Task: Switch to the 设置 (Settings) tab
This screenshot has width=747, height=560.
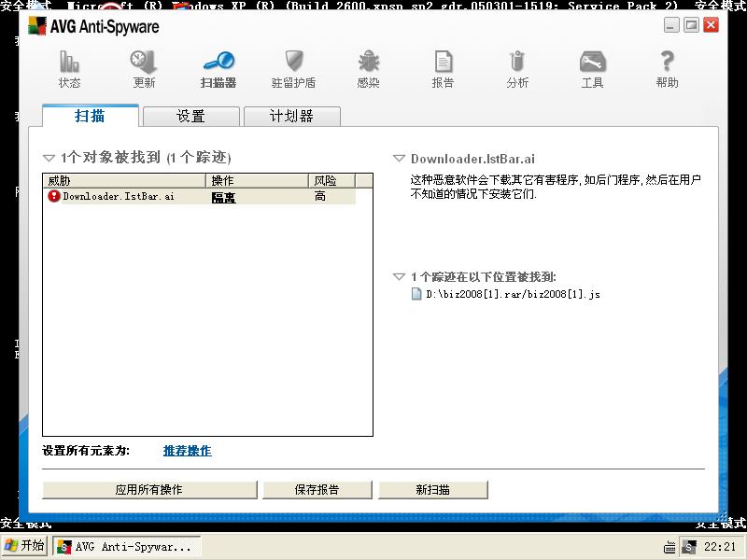Action: [191, 116]
